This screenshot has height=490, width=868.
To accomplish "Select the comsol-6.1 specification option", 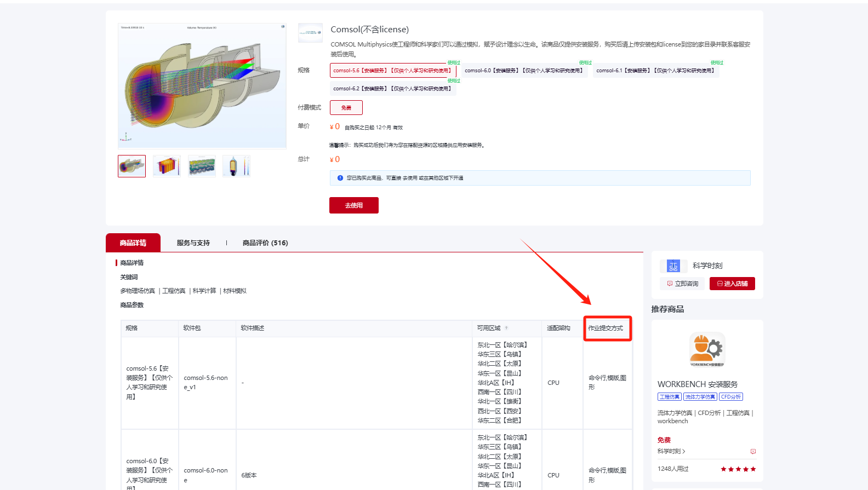I will pos(655,71).
